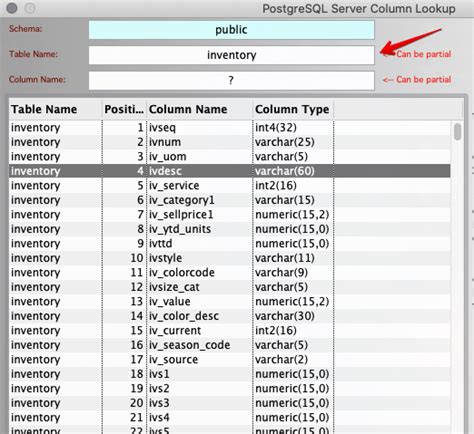This screenshot has height=434, width=474.
Task: Sort by the Column Name header
Action: 199,109
